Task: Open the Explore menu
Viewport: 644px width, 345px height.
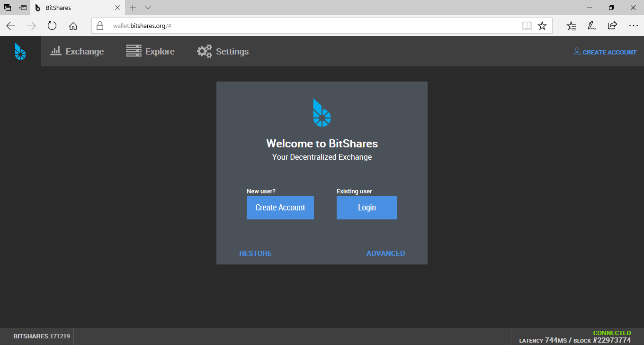Action: tap(151, 51)
